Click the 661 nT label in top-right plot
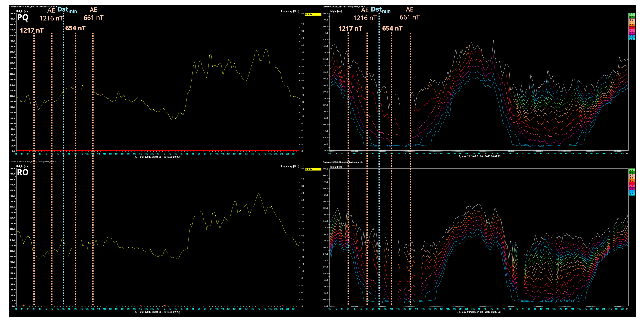This screenshot has height=327, width=644. click(409, 18)
